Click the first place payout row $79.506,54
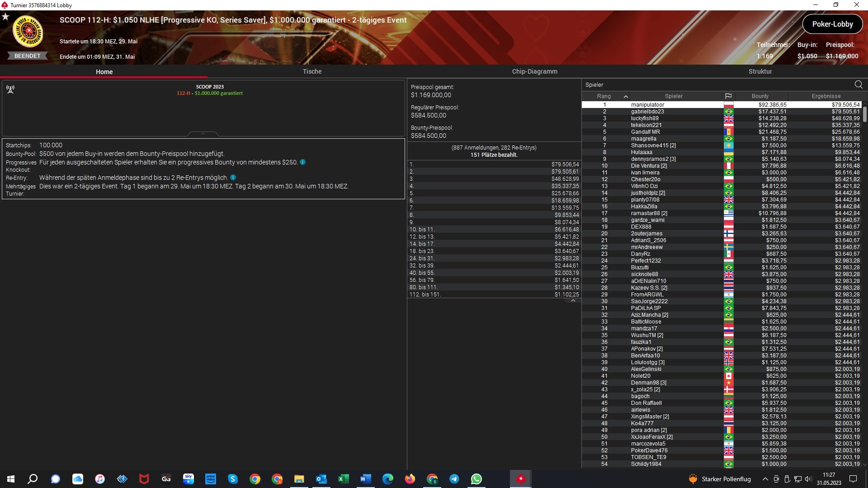Image resolution: width=868 pixels, height=488 pixels. (494, 164)
